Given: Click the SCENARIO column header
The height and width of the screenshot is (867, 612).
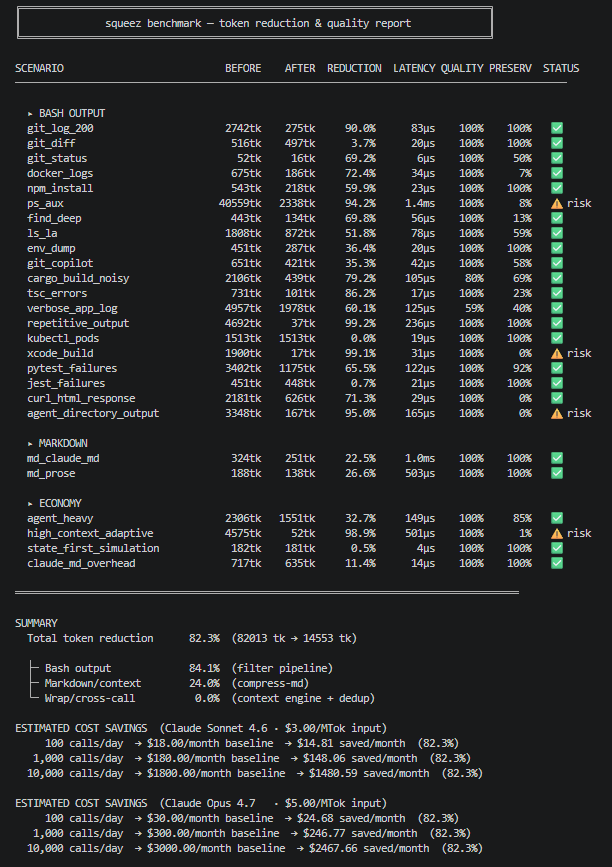Looking at the screenshot, I should click(39, 68).
